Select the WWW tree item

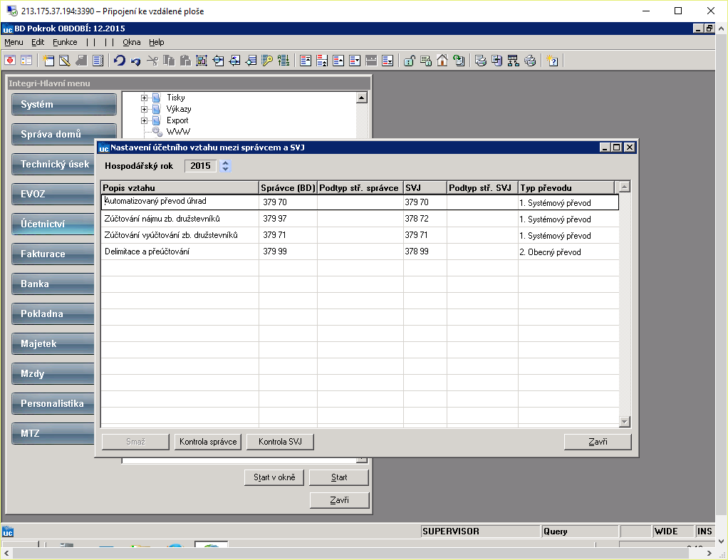[x=178, y=132]
